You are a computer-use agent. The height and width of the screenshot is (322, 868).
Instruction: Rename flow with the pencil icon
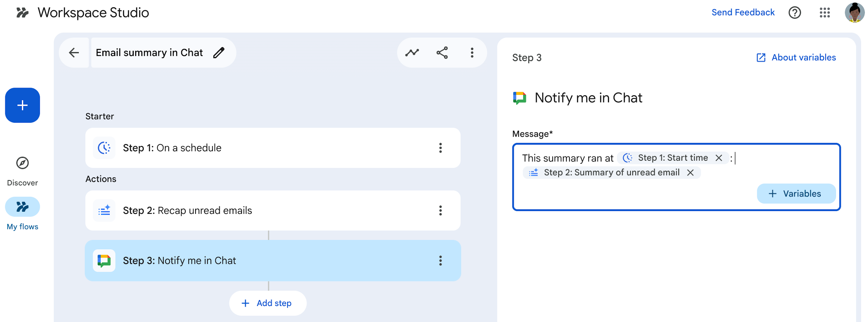219,53
